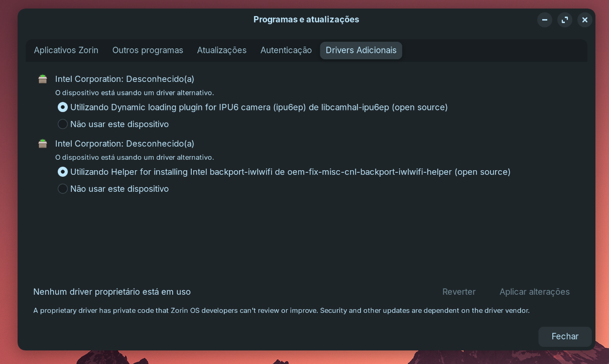Open the Outros programas tab
Screen dimensions: 609x364
coord(148,50)
